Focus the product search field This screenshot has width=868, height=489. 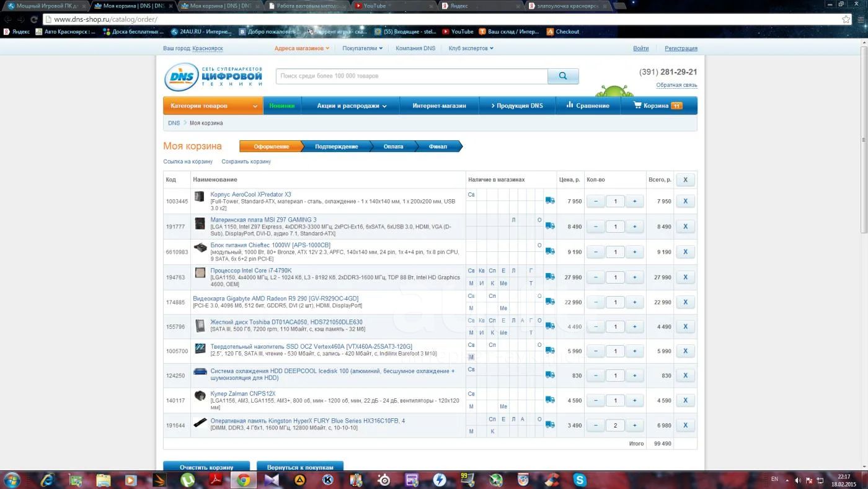(412, 76)
